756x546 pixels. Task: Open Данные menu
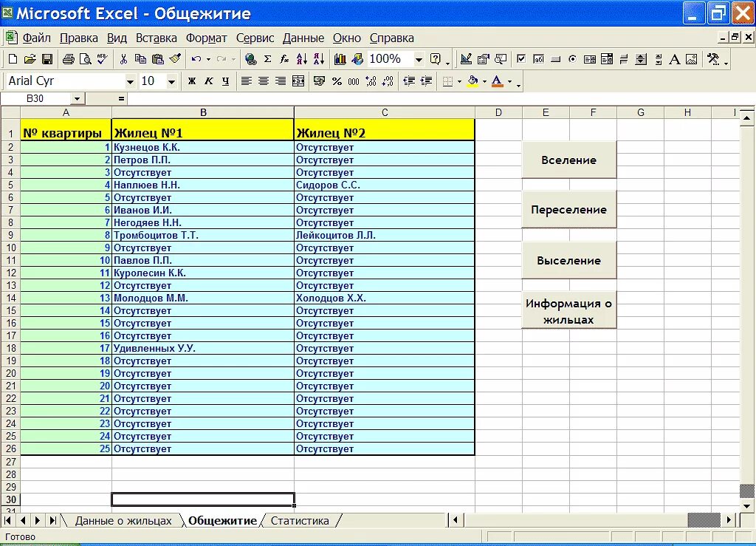coord(303,38)
